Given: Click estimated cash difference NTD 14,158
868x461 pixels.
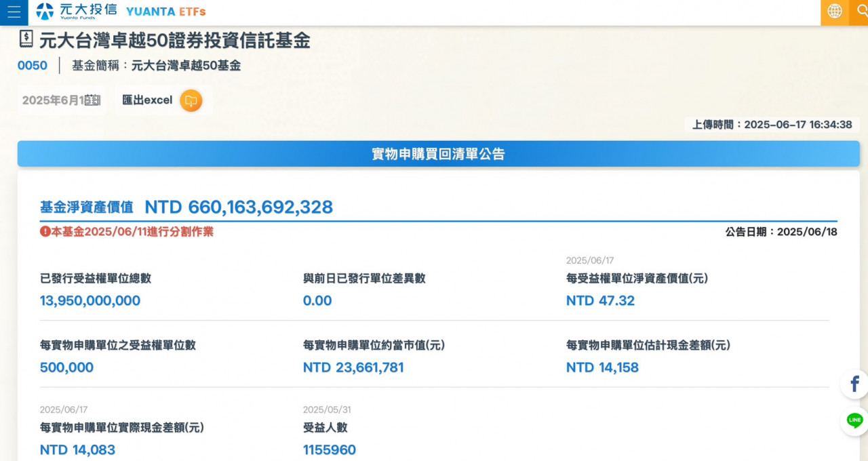Looking at the screenshot, I should [x=602, y=368].
